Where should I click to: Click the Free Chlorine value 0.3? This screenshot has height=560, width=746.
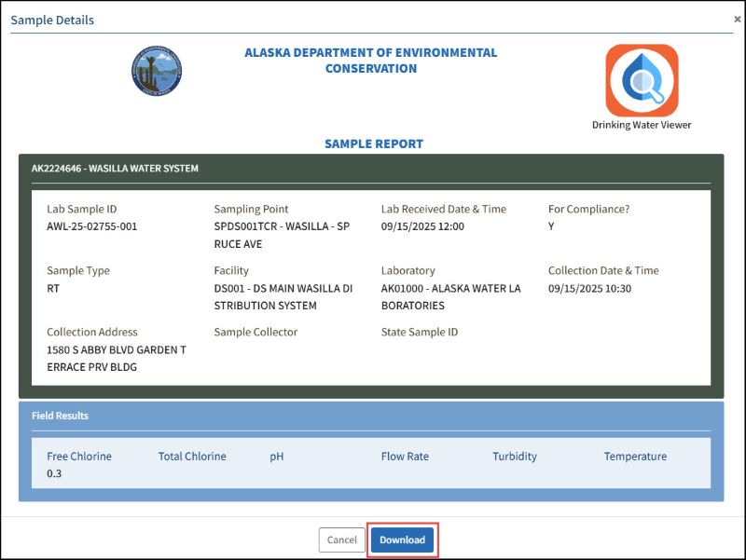(x=53, y=473)
